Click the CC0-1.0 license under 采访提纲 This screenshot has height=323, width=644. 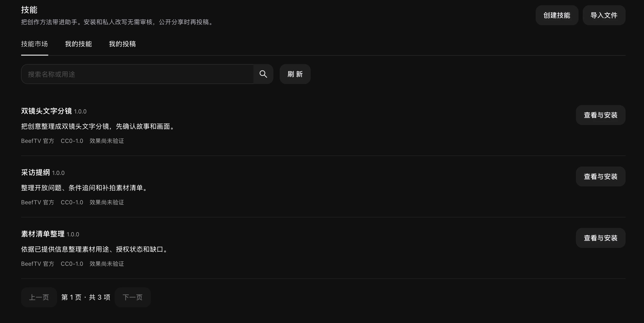[72, 202]
